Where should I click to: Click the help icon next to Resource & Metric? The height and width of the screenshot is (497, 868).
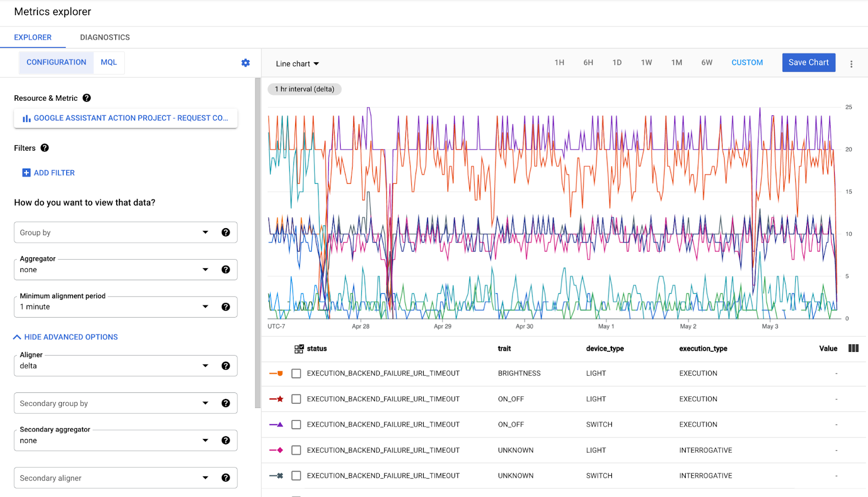[x=87, y=98]
